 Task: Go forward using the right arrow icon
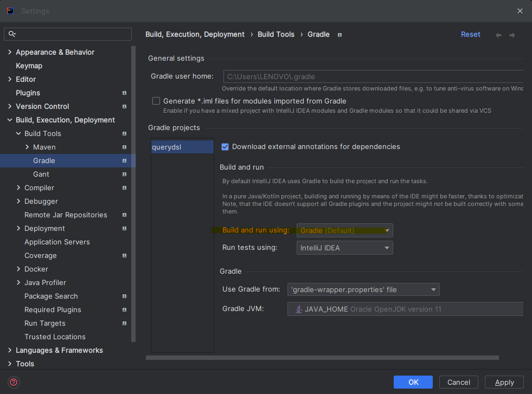512,35
